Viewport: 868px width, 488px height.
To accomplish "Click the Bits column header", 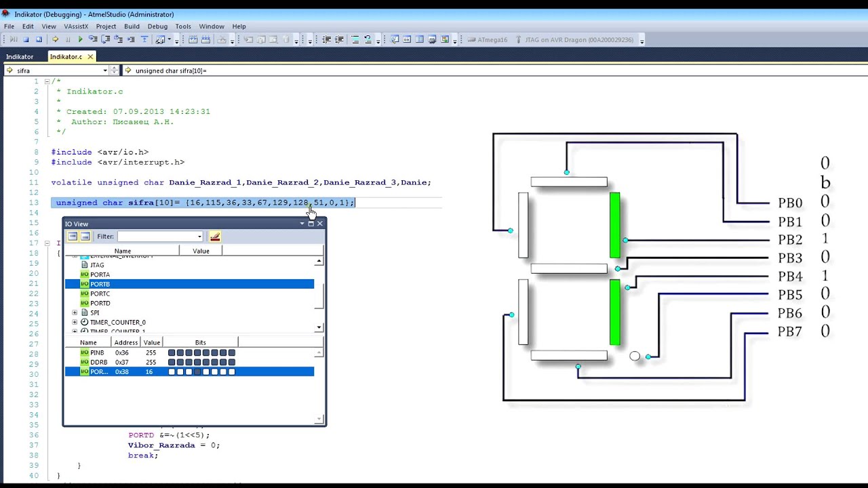I will [200, 342].
